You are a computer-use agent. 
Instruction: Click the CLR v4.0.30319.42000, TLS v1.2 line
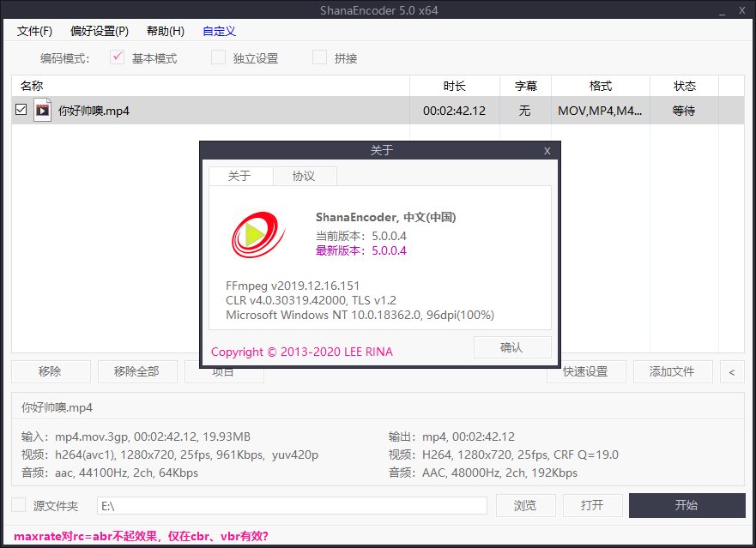pyautogui.click(x=311, y=300)
